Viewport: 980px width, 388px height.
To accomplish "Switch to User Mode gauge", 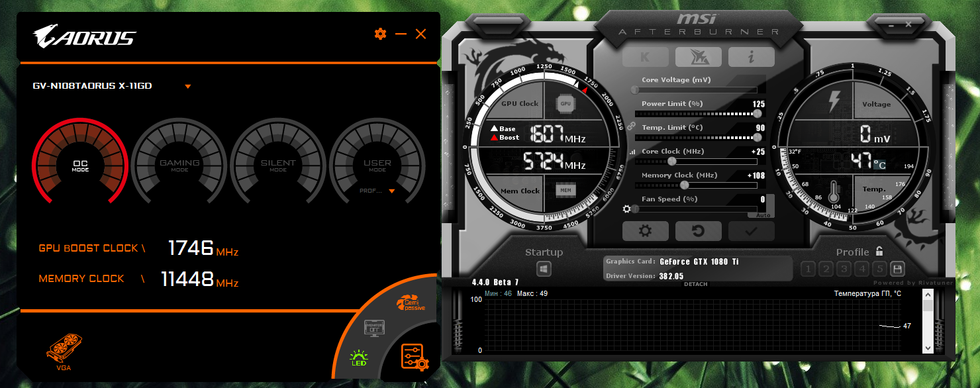I will coord(377,166).
